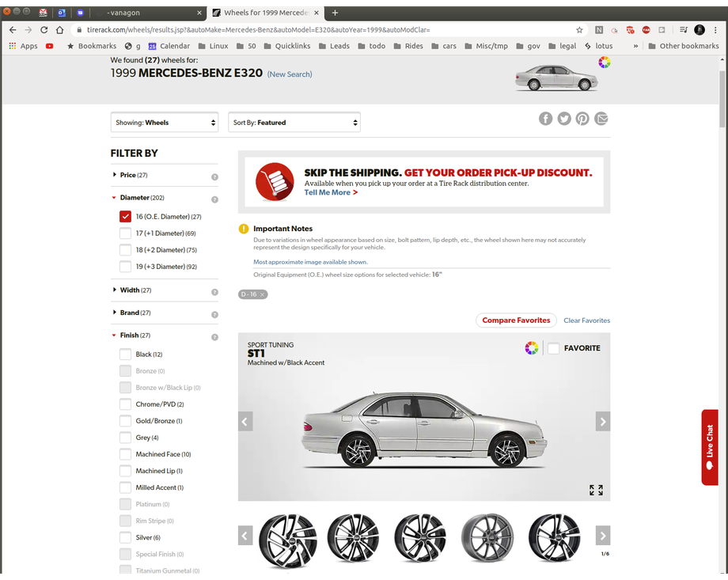
Task: Click Most approximate image available link
Action: pos(310,262)
